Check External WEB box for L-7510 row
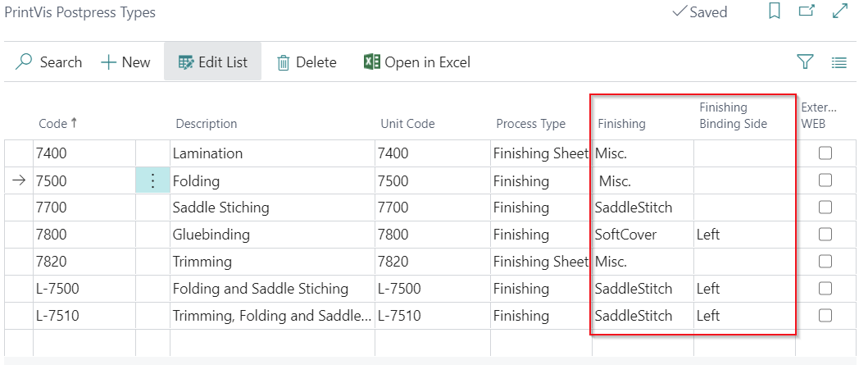This screenshot has height=365, width=868. (825, 316)
